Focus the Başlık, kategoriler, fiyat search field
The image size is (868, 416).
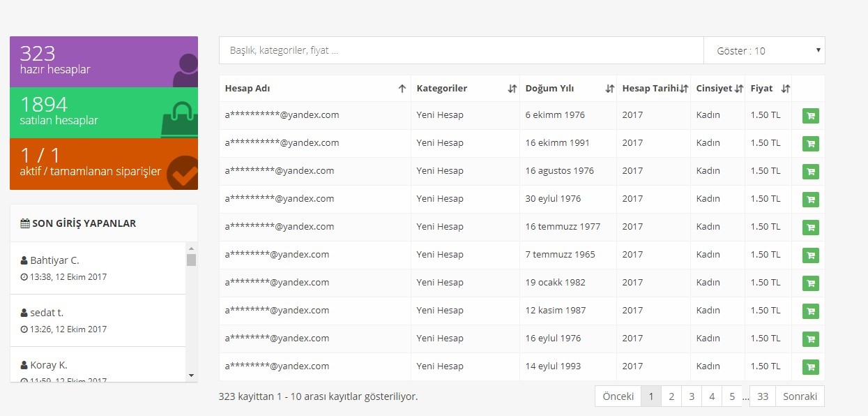pos(462,50)
